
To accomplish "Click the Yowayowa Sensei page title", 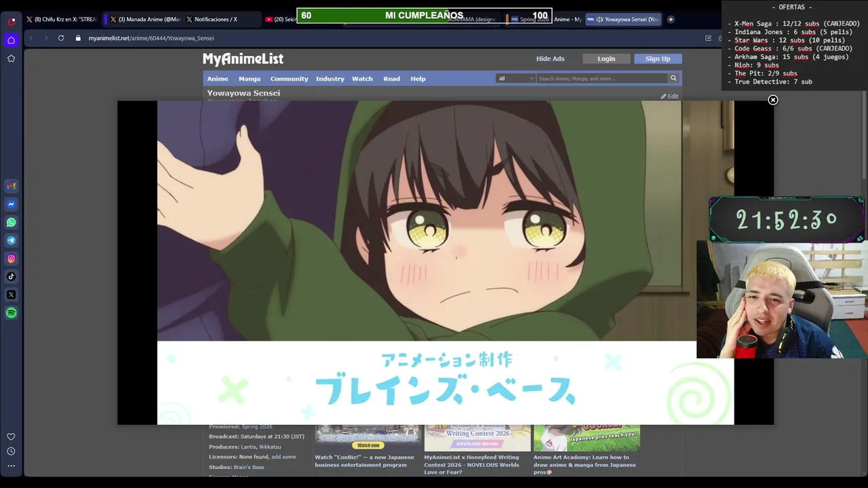I will (243, 93).
